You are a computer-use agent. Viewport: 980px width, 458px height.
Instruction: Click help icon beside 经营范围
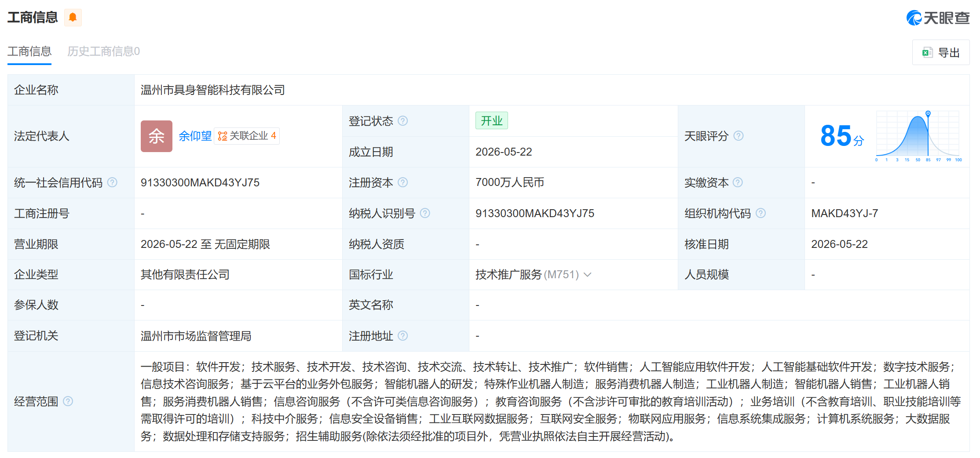(x=68, y=401)
